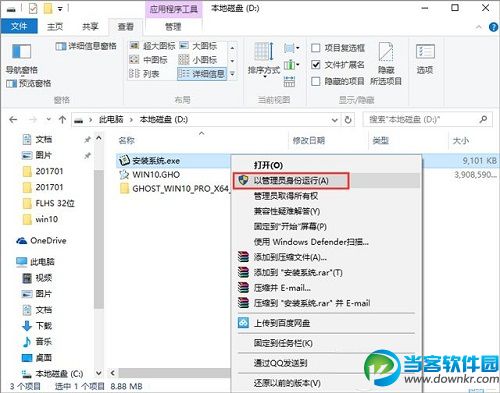Expand the layout gallery more arrow

[232, 74]
